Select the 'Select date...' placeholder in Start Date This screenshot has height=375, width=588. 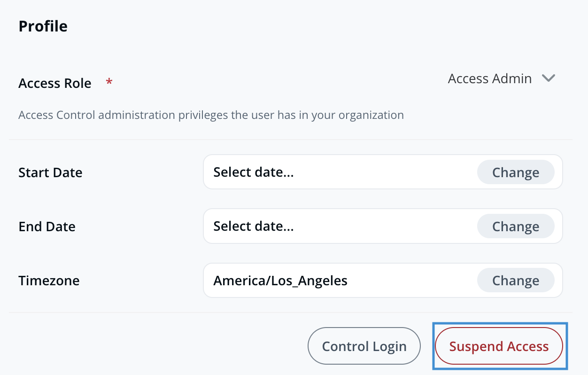(254, 172)
